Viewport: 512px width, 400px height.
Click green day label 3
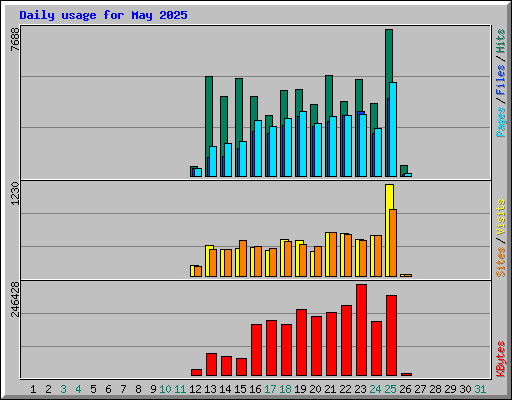pyautogui.click(x=63, y=389)
